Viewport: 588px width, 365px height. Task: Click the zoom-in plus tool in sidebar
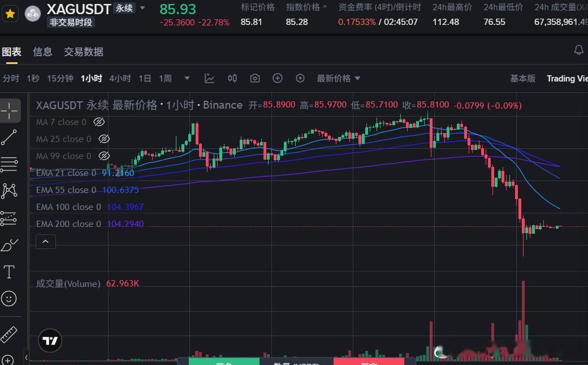coord(7,360)
